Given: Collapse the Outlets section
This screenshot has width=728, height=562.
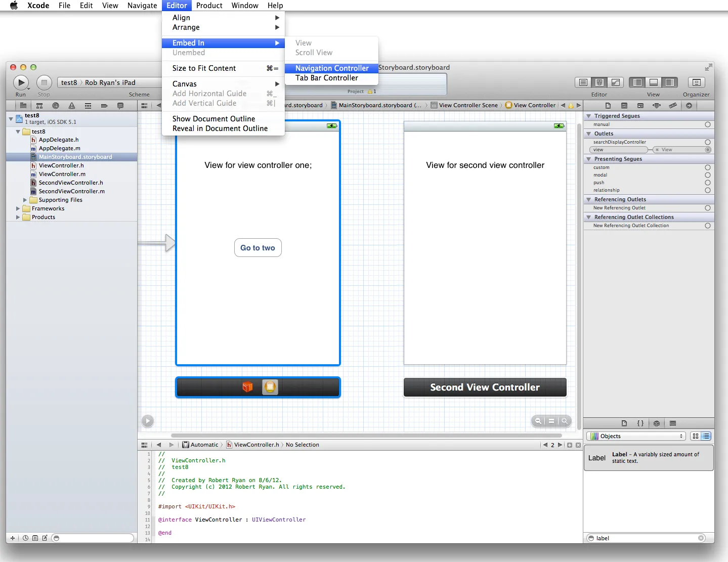Looking at the screenshot, I should 588,134.
